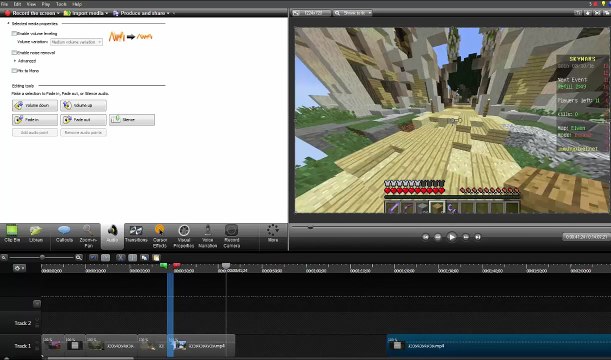
Task: Select Track 1 label
Action: 23,346
